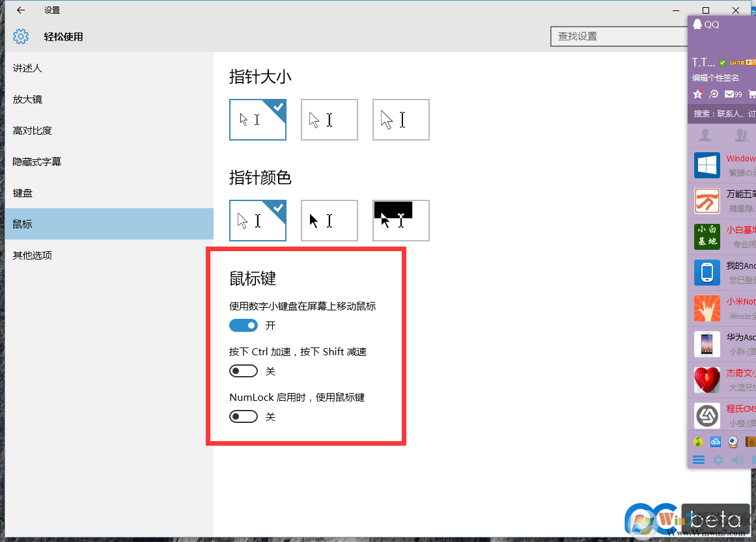Image resolution: width=756 pixels, height=542 pixels.
Task: Close the Settings window
Action: [x=736, y=10]
